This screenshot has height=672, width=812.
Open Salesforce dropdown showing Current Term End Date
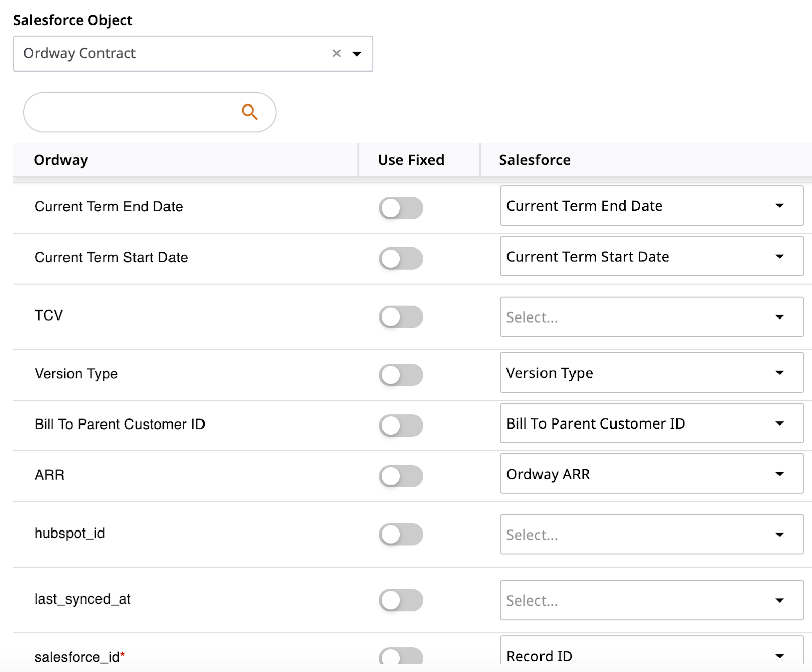(x=652, y=205)
